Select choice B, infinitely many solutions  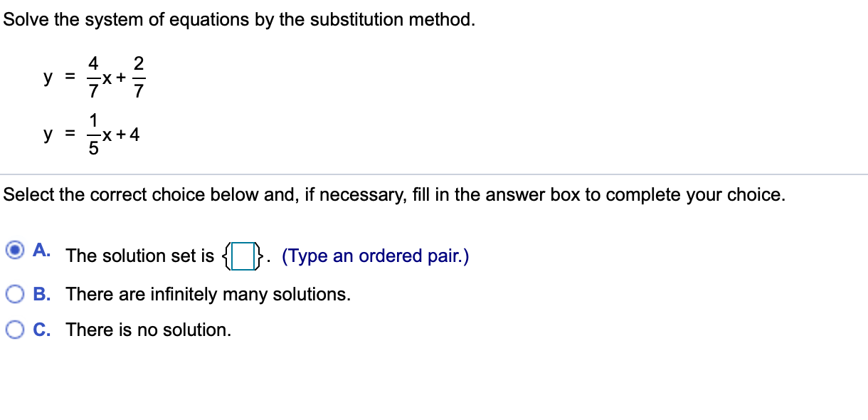click(x=14, y=294)
